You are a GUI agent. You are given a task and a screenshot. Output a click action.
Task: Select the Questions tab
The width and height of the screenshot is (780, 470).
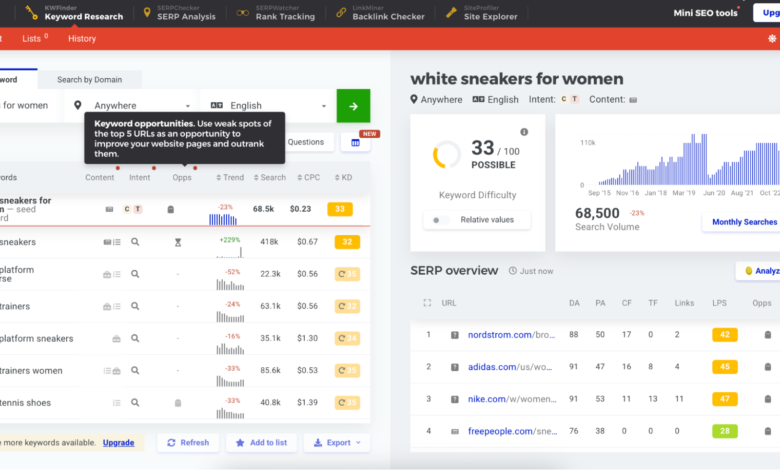pyautogui.click(x=305, y=142)
